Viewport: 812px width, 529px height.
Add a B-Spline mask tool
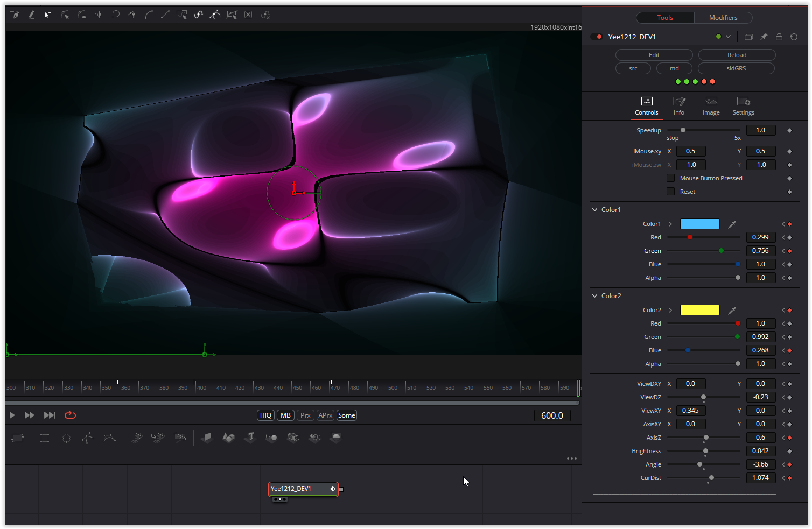pyautogui.click(x=109, y=438)
